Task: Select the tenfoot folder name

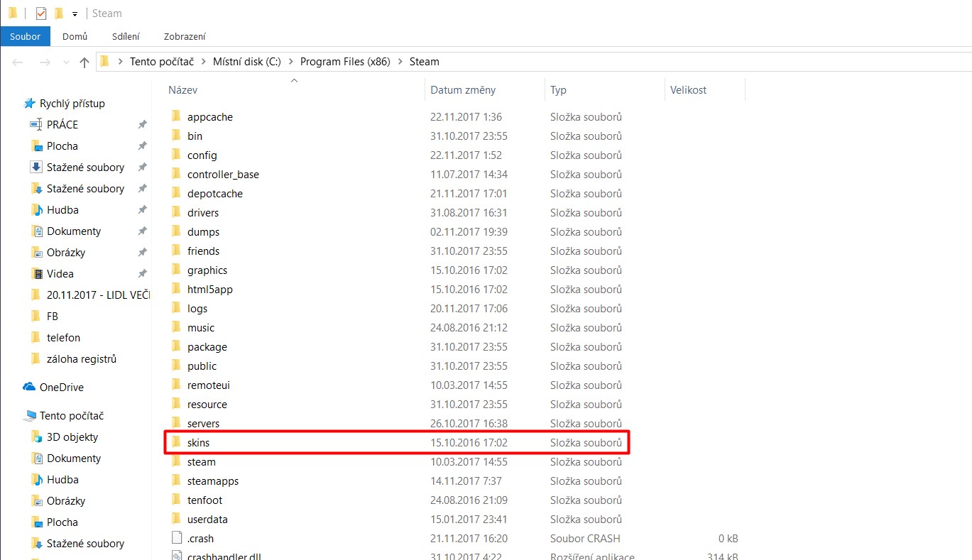Action: (204, 500)
